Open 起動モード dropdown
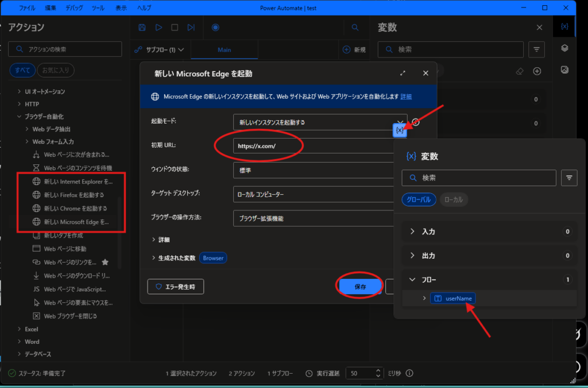 pyautogui.click(x=320, y=122)
